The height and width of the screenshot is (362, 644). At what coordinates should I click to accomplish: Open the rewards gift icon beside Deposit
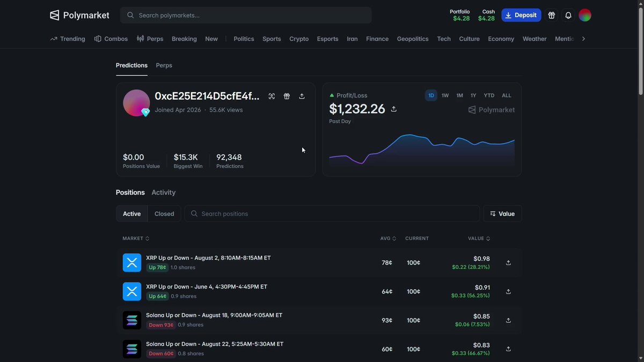pyautogui.click(x=551, y=15)
